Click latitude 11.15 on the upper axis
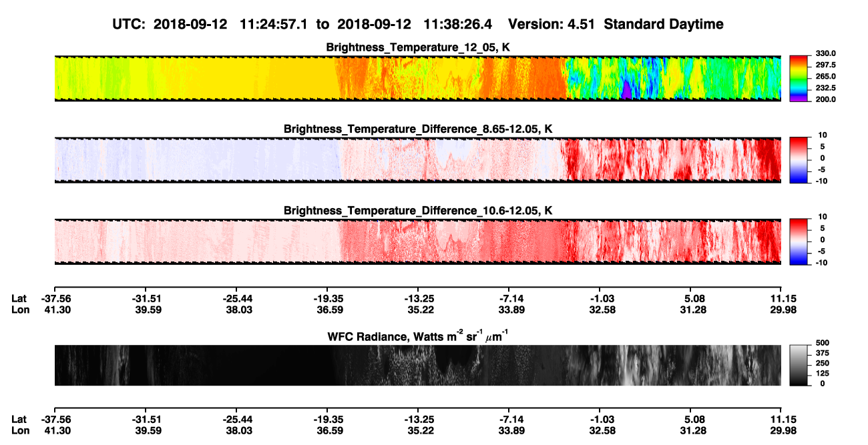The width and height of the screenshot is (868, 445). (782, 299)
